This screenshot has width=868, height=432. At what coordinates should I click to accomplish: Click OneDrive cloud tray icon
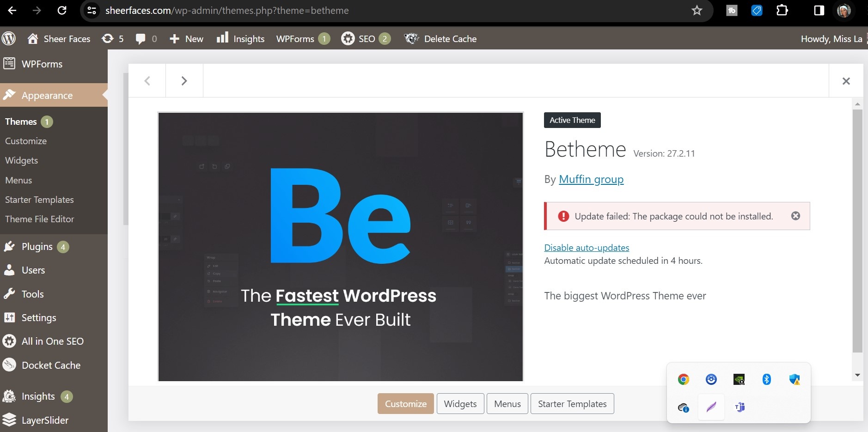click(x=684, y=408)
